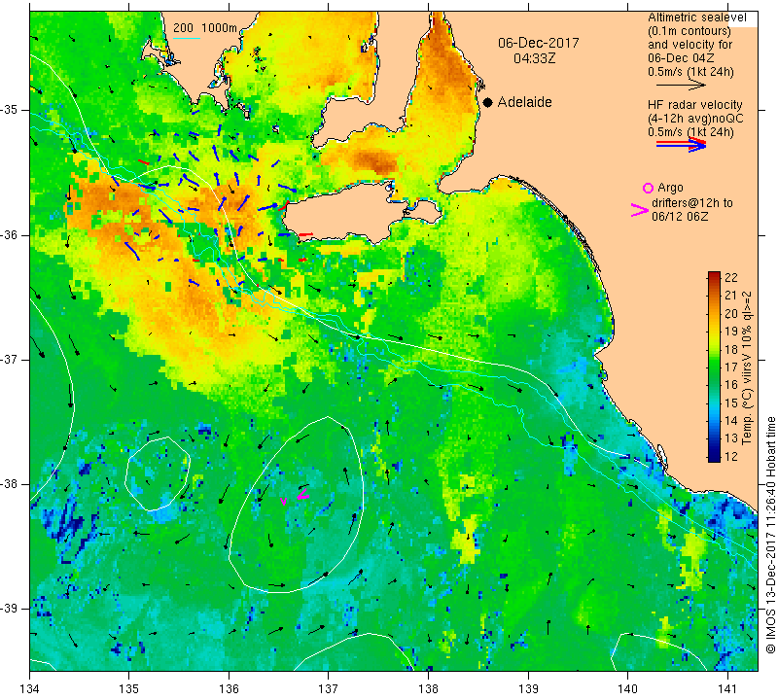Image resolution: width=778 pixels, height=700 pixels.
Task: Click the colorbar tick label 12
Action: point(731,456)
